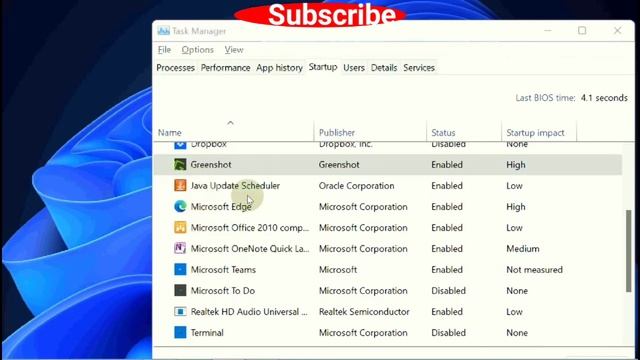Open the Options menu
The height and width of the screenshot is (360, 640).
198,50
